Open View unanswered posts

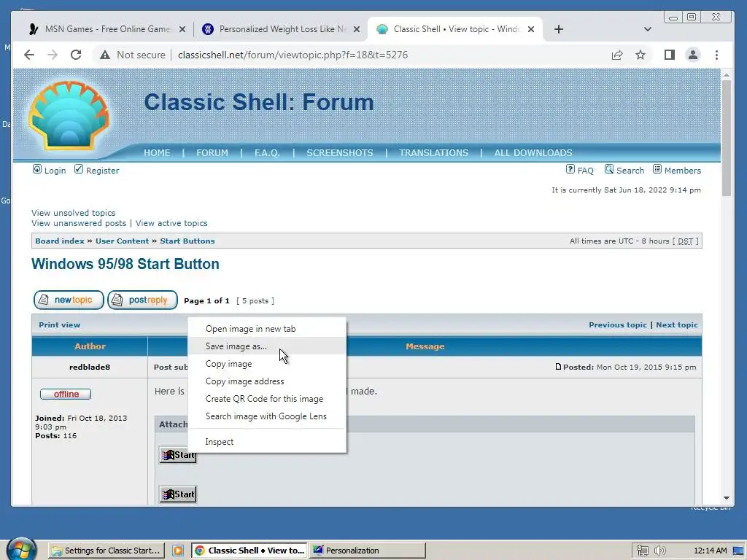(79, 223)
